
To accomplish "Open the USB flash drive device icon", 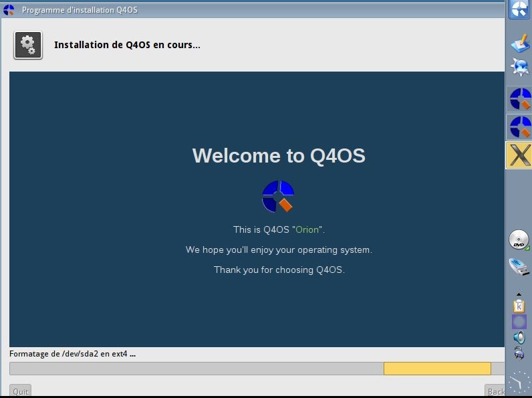I will [x=519, y=267].
